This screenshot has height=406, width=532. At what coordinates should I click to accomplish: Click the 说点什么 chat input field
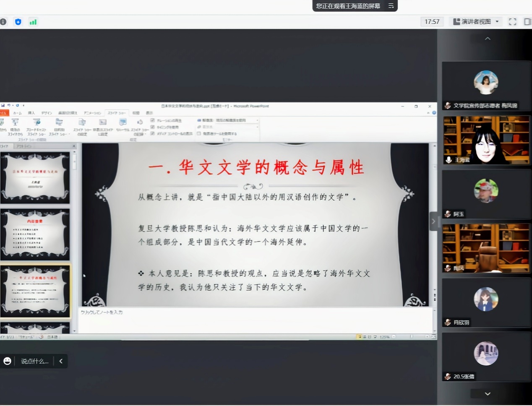pos(35,361)
